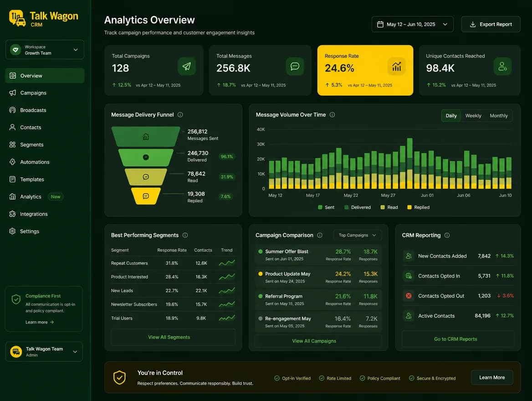The image size is (532, 401).
Task: Expand the Talk Wagon Team account menu
Action: coord(44,352)
